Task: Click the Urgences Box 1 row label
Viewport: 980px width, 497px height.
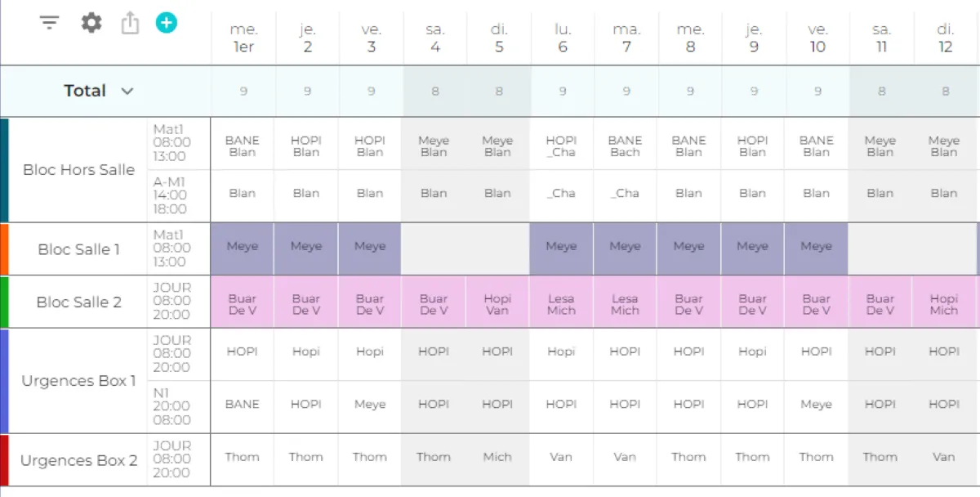Action: (x=78, y=381)
